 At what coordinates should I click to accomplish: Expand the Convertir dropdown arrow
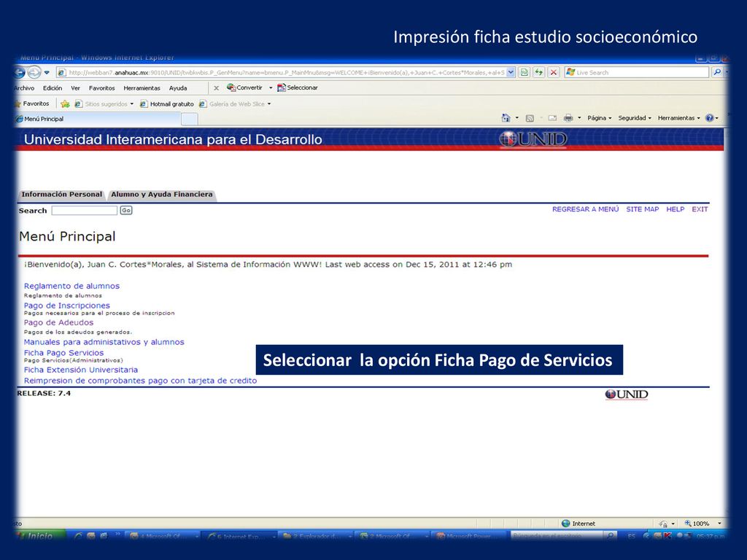click(x=271, y=88)
